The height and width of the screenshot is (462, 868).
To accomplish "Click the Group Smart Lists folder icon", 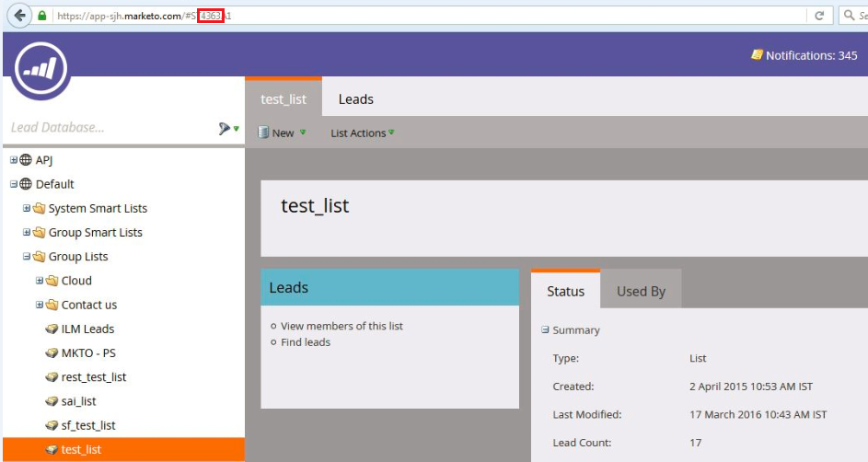I will [40, 233].
